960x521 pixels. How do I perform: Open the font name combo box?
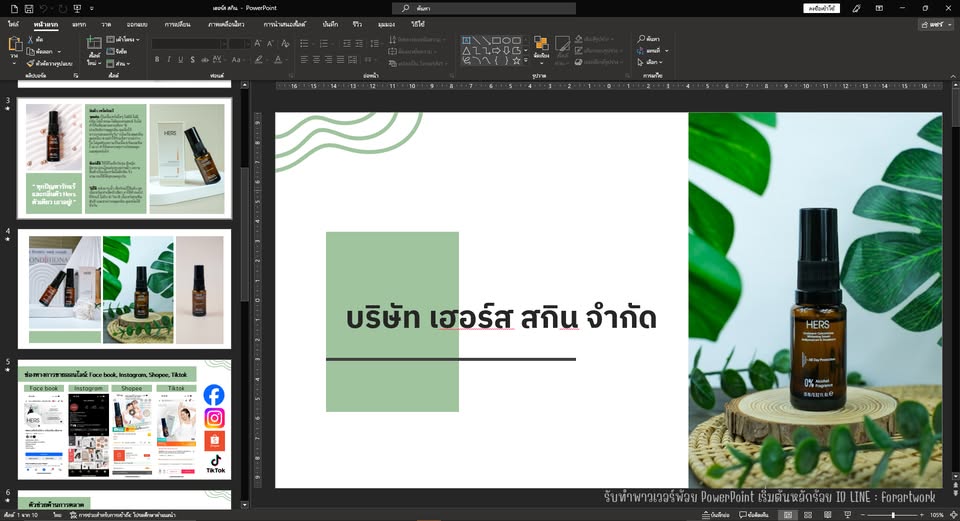[189, 43]
